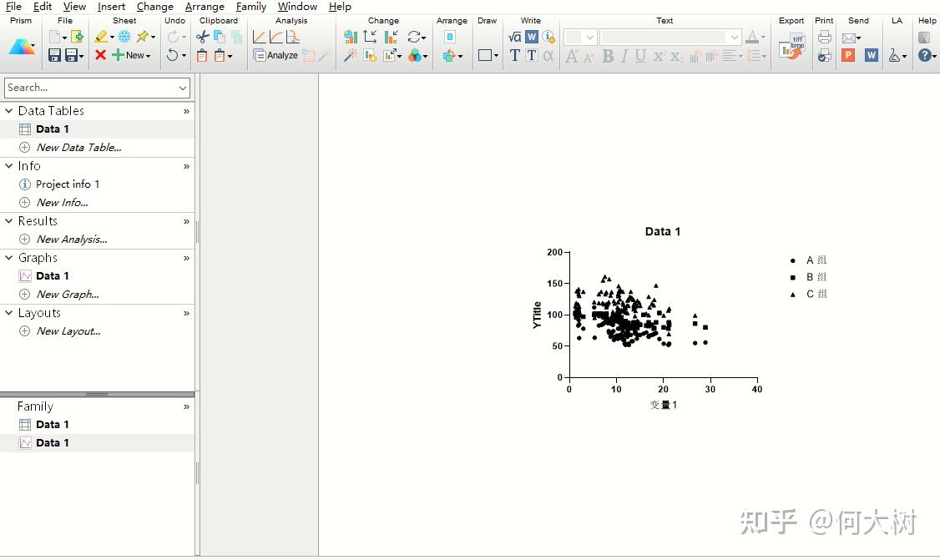The image size is (940, 560).
Task: Open the color scheme dropdown in Change
Action: 425,57
